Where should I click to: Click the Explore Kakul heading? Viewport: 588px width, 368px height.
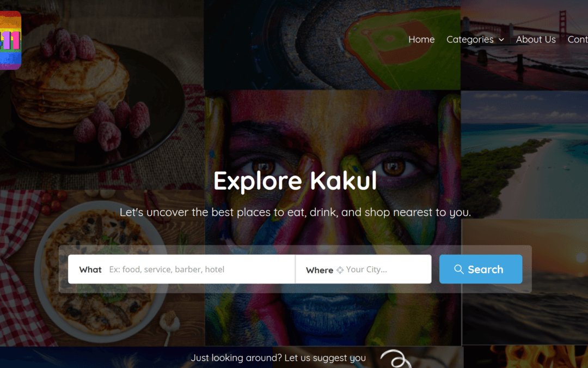pos(295,181)
